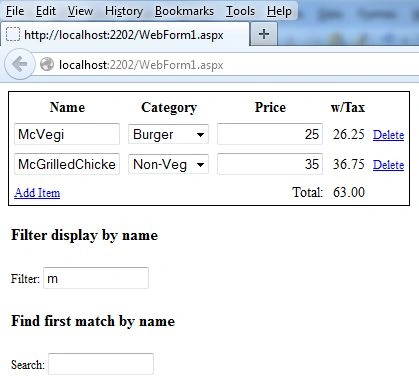Edit the McVegi name field
Viewport: 419px width, 383px height.
pyautogui.click(x=67, y=134)
